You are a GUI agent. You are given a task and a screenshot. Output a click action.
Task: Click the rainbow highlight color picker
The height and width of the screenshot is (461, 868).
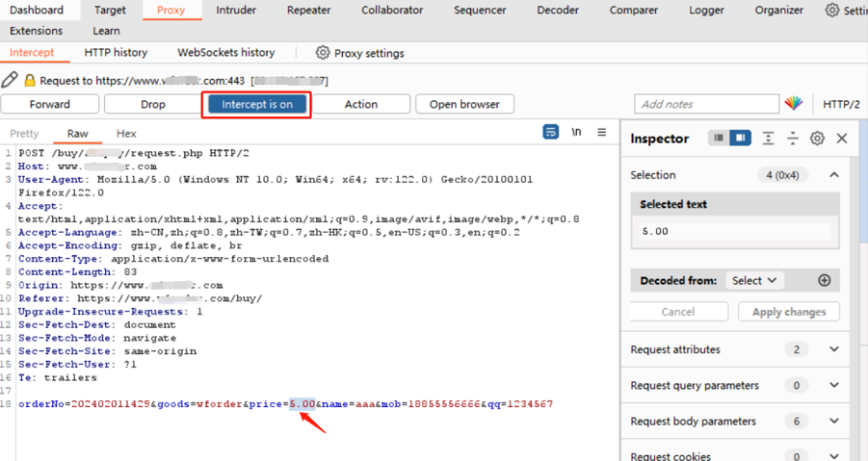click(793, 104)
